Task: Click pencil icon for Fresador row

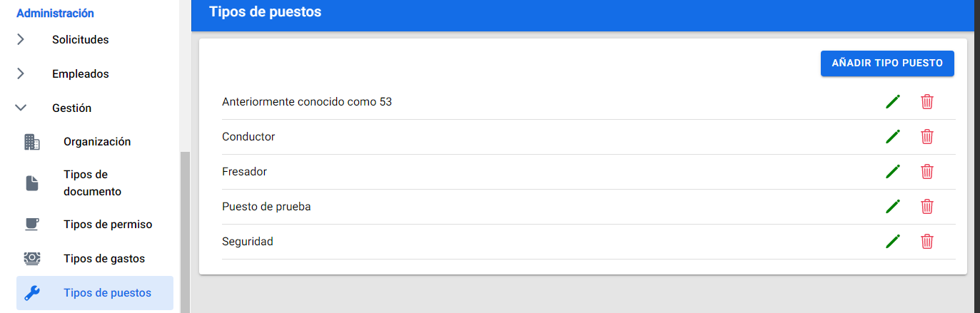Action: (x=892, y=172)
